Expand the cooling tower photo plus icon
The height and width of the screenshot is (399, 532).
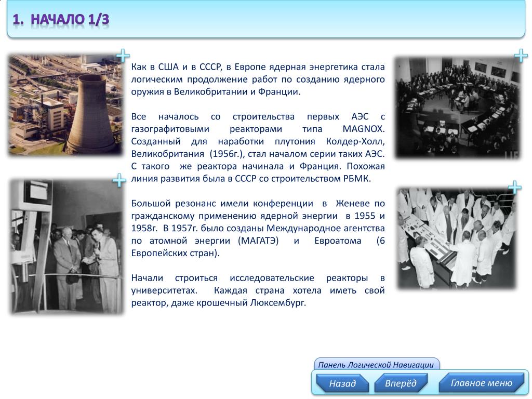click(x=123, y=55)
